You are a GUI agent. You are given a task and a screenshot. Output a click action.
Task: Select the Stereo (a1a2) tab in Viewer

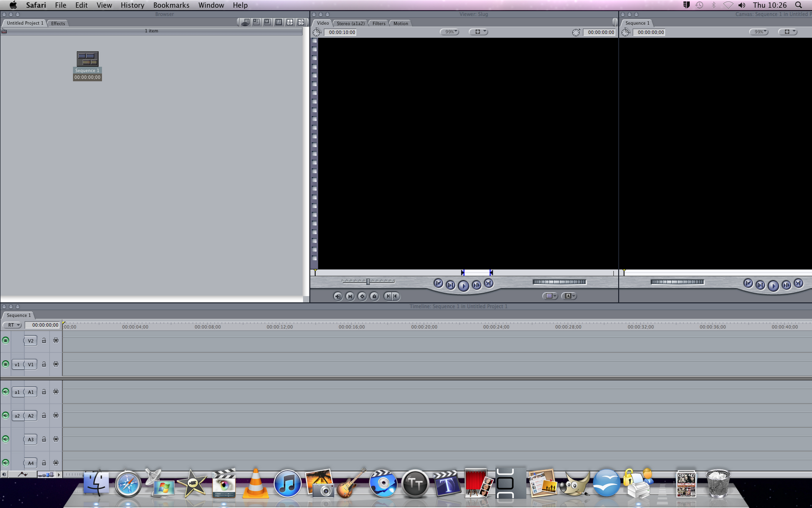(351, 23)
